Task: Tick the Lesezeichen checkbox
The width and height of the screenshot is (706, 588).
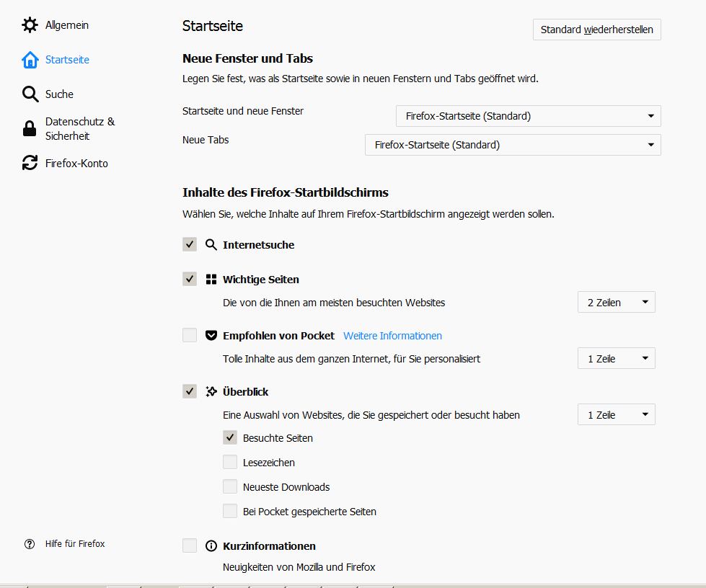Action: pos(230,463)
